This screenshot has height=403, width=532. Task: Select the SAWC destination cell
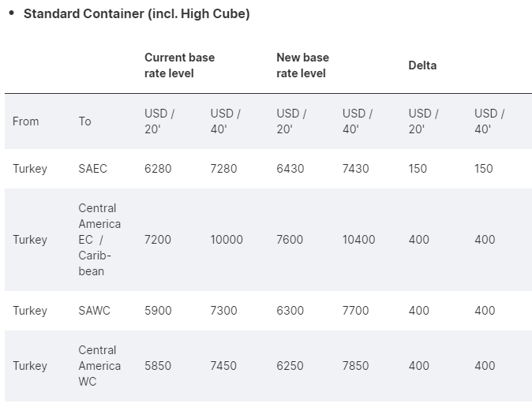(x=95, y=311)
